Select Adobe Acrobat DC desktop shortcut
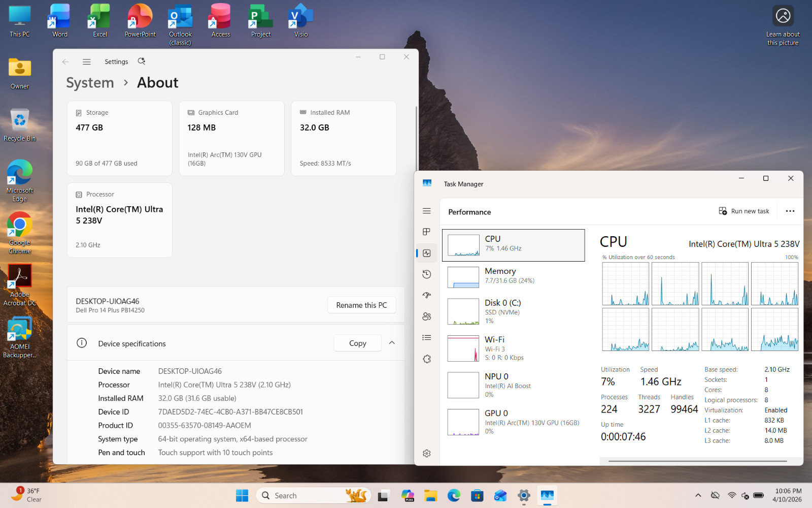The image size is (812, 508). point(20,285)
